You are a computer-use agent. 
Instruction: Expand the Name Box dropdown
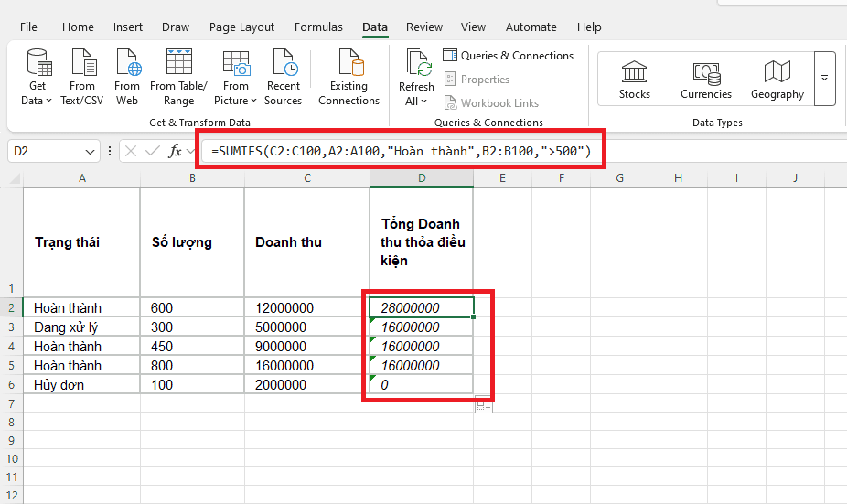coord(90,152)
